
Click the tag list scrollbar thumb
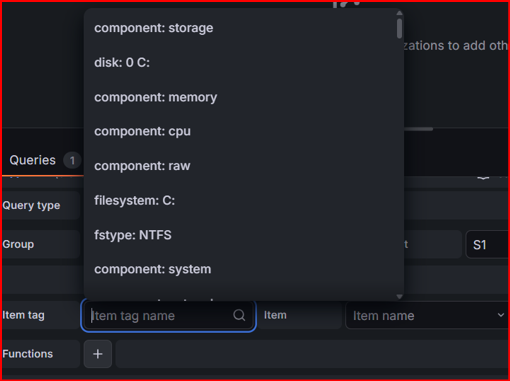tap(399, 28)
